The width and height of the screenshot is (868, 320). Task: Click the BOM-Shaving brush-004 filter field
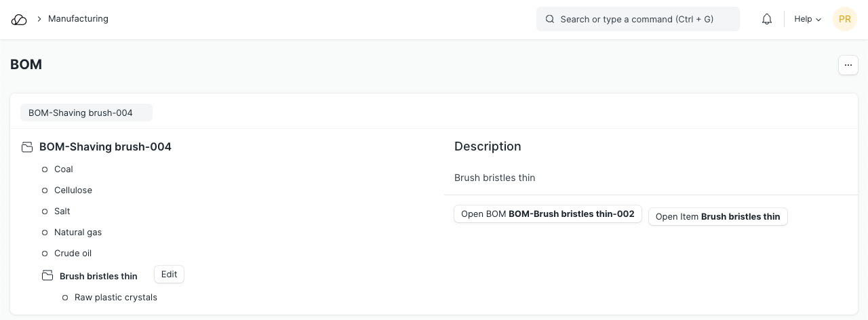[x=86, y=113]
